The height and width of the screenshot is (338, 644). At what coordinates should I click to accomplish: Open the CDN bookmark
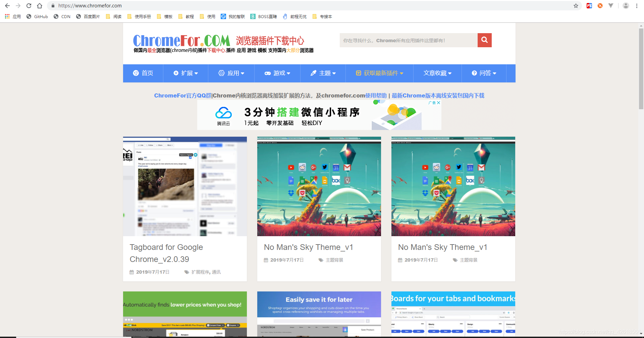[62, 16]
